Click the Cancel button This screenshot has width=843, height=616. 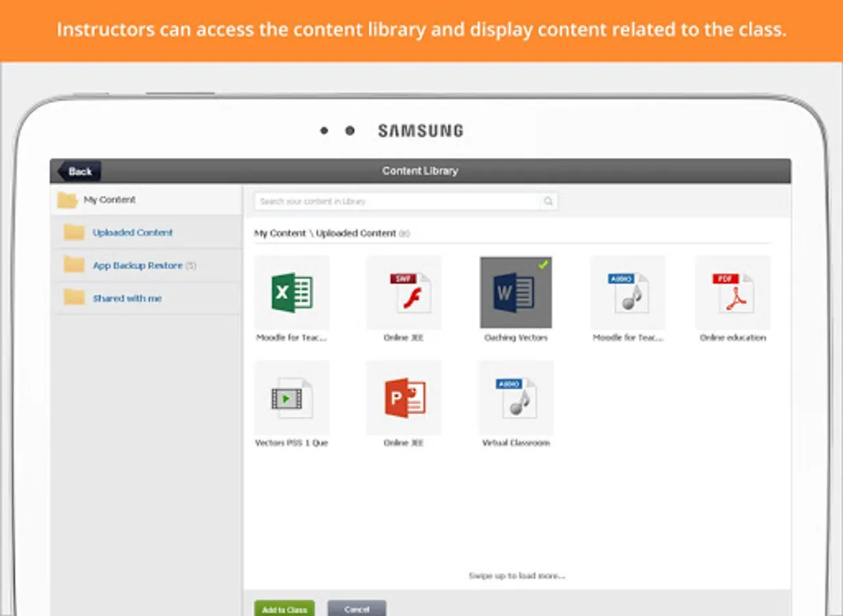pyautogui.click(x=356, y=609)
